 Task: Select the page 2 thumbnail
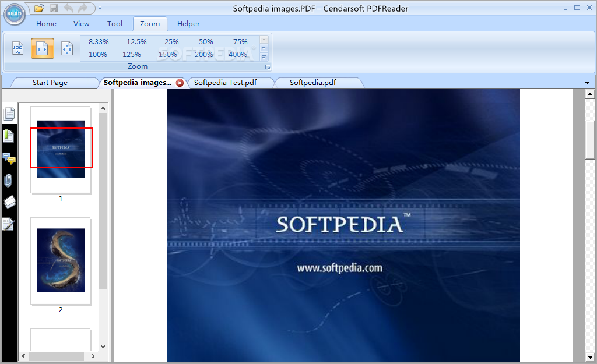(x=61, y=260)
